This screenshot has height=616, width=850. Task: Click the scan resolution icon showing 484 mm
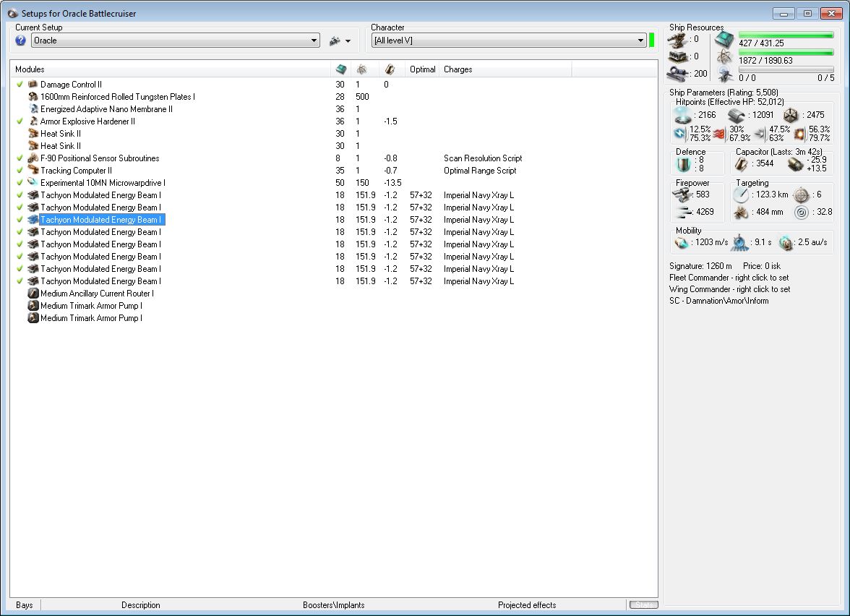coord(741,213)
